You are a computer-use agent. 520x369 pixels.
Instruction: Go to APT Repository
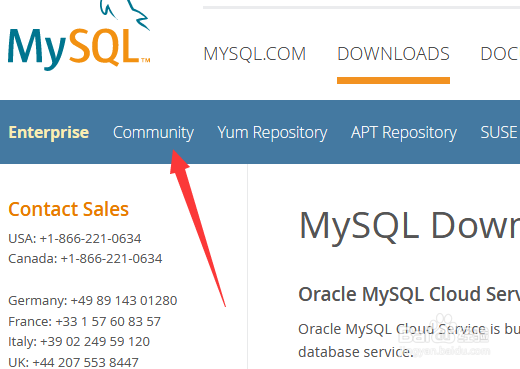click(x=404, y=133)
